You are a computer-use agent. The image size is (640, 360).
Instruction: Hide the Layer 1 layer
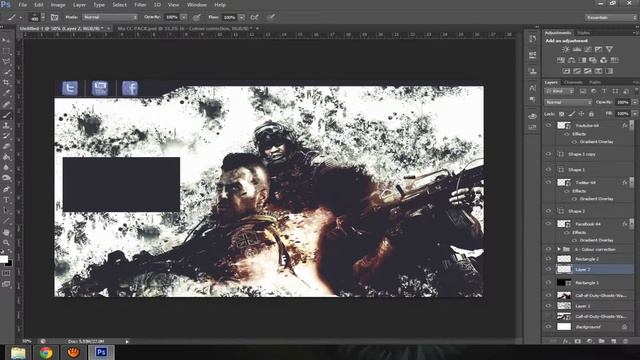548,306
